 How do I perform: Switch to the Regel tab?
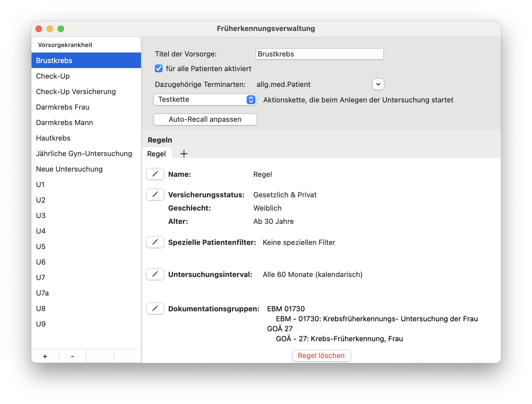click(x=157, y=154)
